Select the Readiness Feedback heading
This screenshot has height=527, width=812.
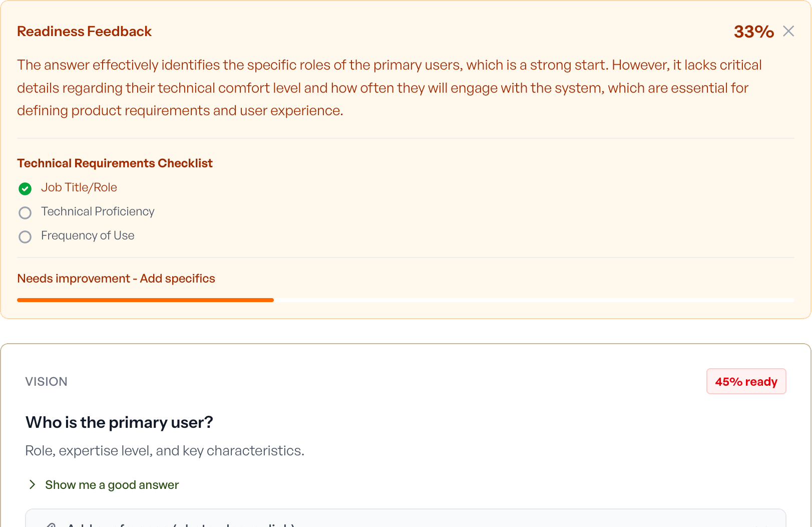point(84,31)
